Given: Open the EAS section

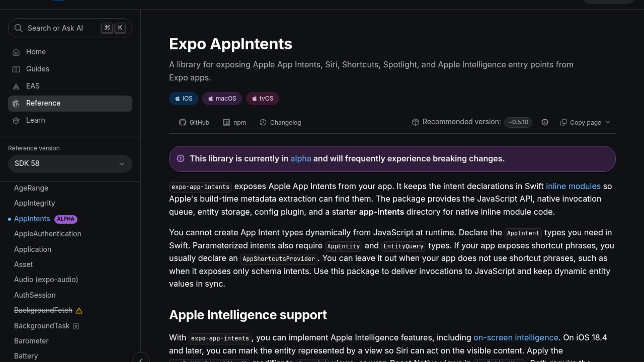Looking at the screenshot, I should coord(70,86).
